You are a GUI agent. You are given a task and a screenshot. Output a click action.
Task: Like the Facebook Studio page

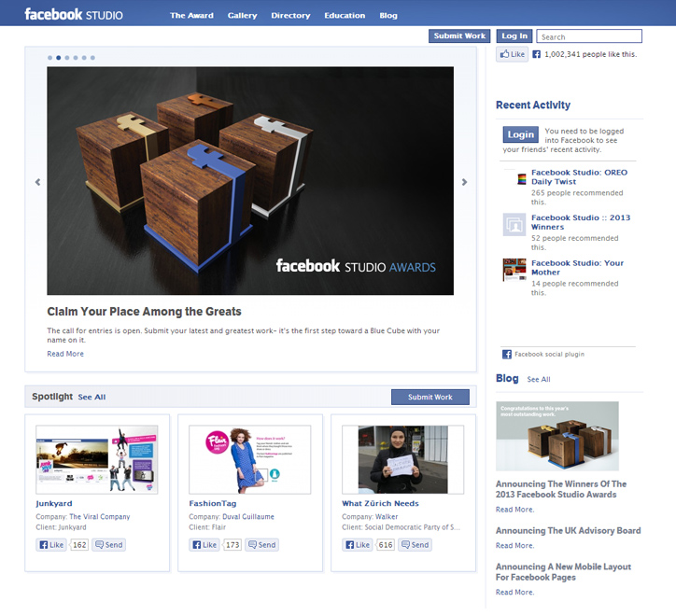513,54
